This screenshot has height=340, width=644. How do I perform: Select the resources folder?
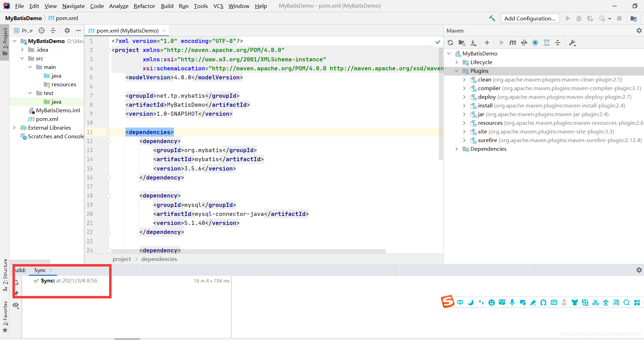(64, 84)
